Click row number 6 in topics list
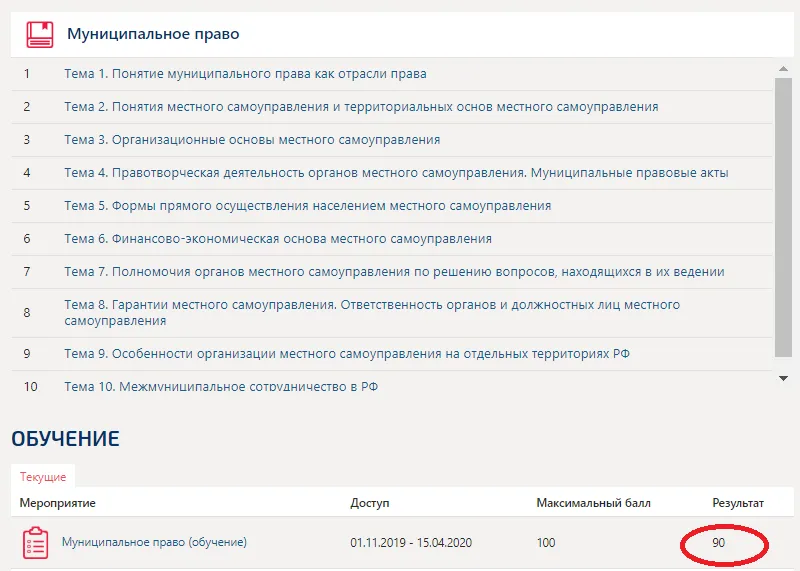Screen dimensions: 800x571 tap(27, 239)
